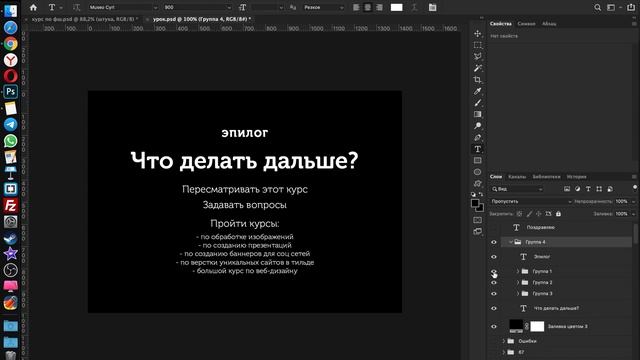The width and height of the screenshot is (640, 360).
Task: Switch to the курс по фш.psd document tab
Action: coord(84,19)
